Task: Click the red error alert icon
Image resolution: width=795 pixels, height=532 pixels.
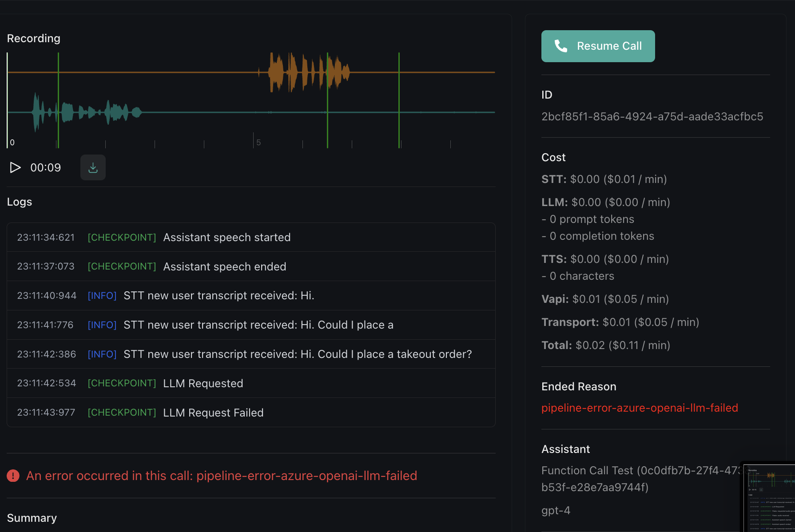Action: pos(13,476)
